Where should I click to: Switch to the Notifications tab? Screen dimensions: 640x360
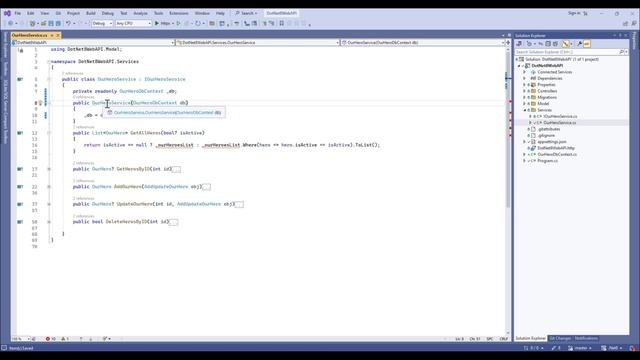[586, 338]
